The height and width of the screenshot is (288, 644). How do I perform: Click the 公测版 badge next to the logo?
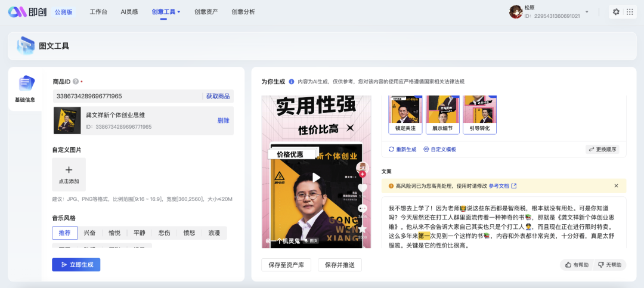(x=64, y=12)
